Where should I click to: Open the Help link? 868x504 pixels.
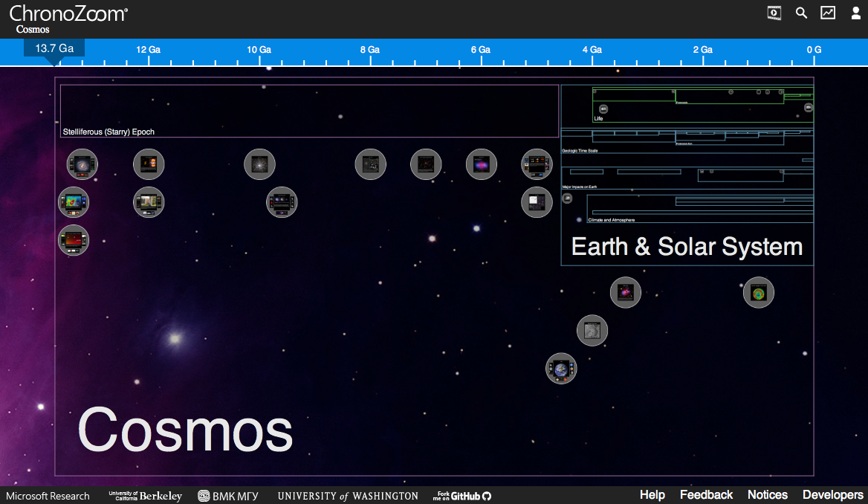coord(652,495)
